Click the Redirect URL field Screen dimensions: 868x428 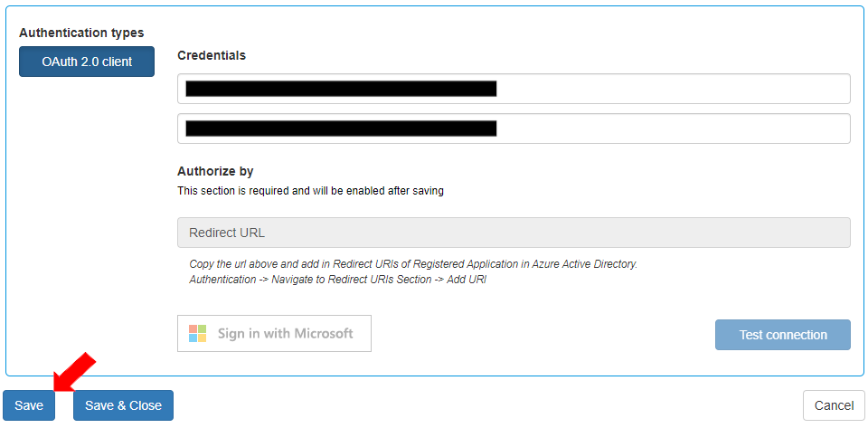pyautogui.click(x=513, y=233)
